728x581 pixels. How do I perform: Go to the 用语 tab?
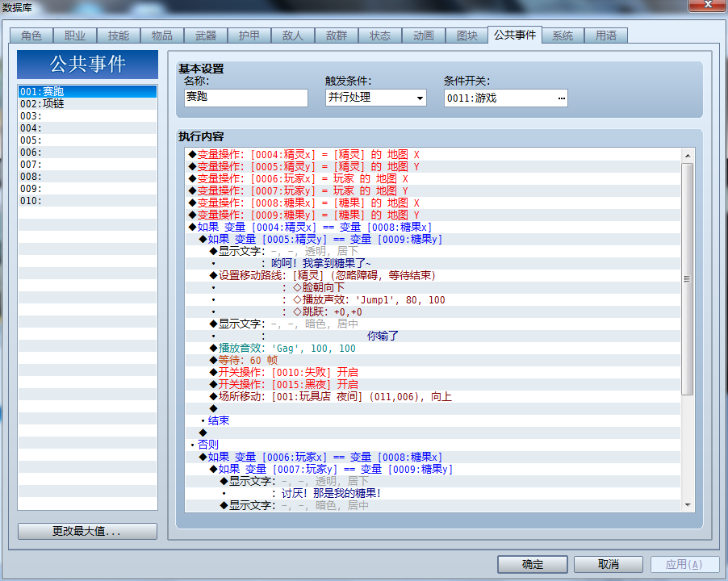tap(606, 36)
